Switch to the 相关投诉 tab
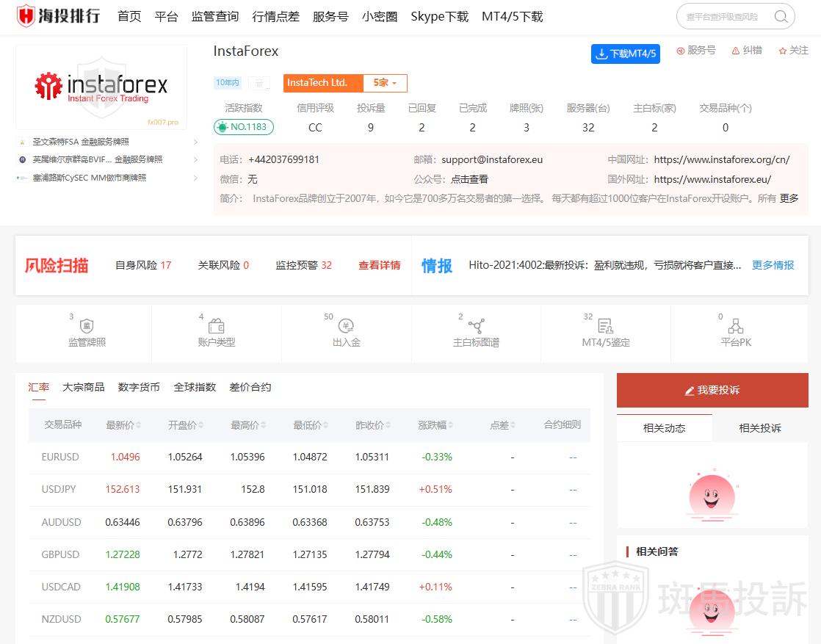 (759, 428)
